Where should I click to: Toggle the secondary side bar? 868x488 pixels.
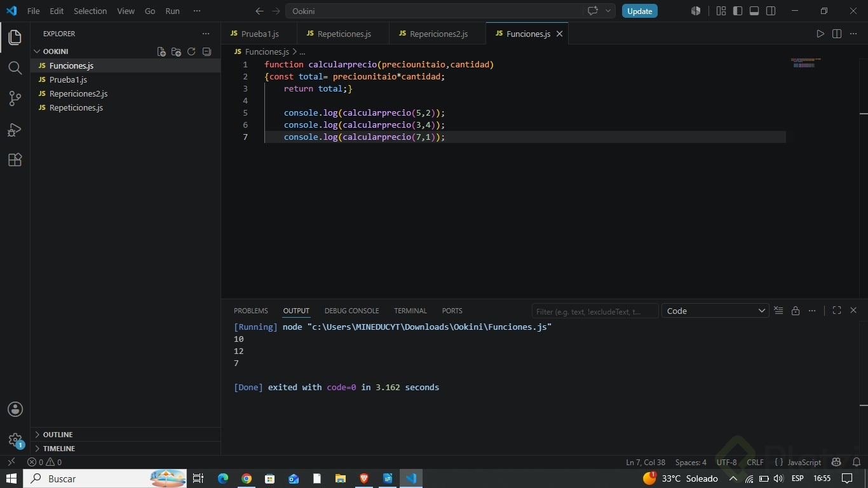tap(771, 11)
